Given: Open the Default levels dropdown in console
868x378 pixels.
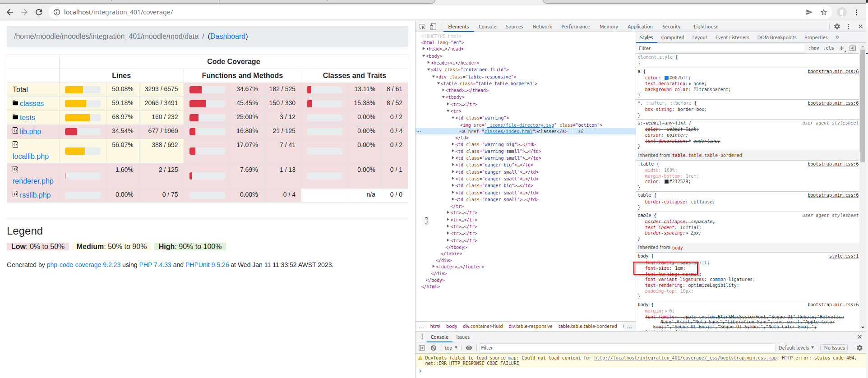Looking at the screenshot, I should coord(796,348).
